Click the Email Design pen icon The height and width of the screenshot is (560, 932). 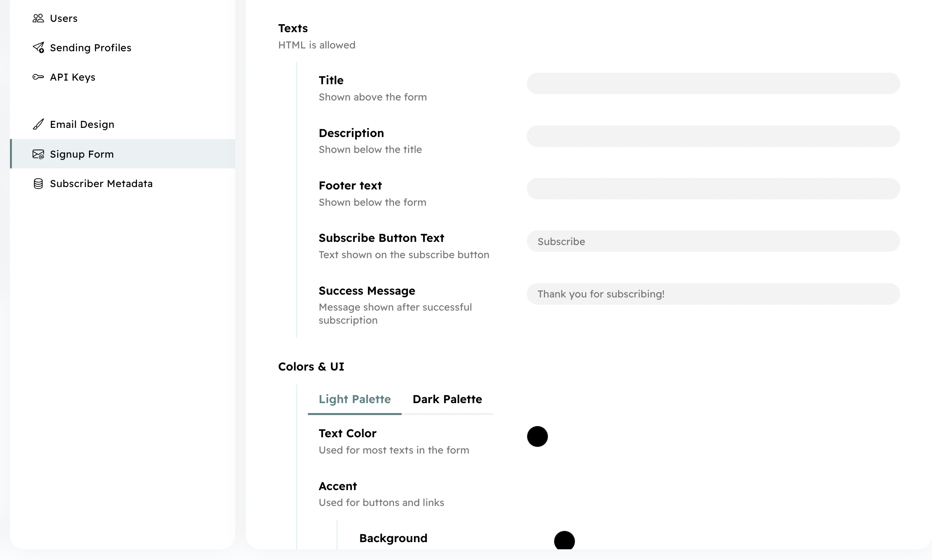tap(38, 124)
